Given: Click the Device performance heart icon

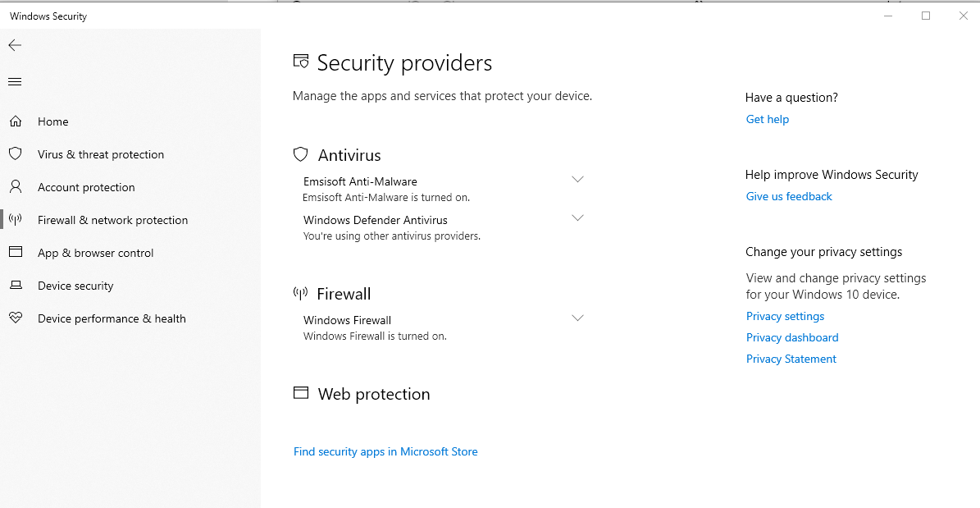Looking at the screenshot, I should [15, 318].
